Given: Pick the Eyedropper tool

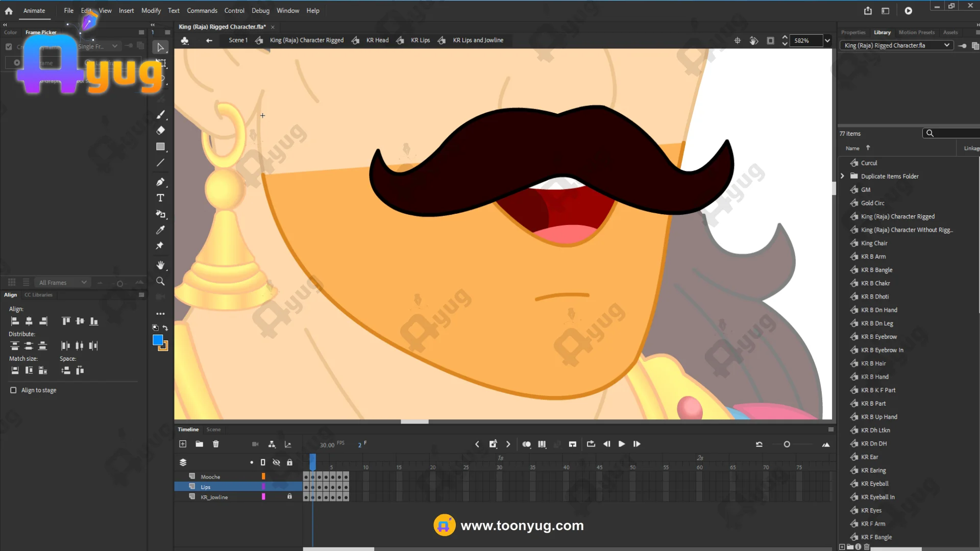Looking at the screenshot, I should coord(160,230).
